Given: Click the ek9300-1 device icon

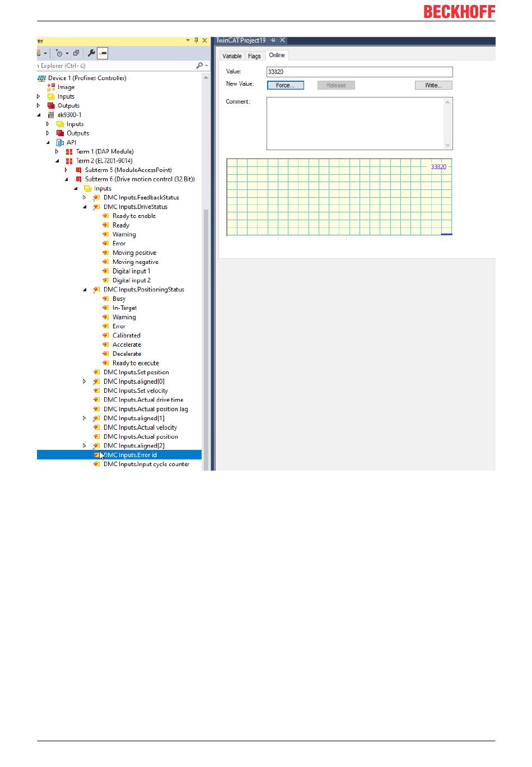Looking at the screenshot, I should [x=51, y=115].
